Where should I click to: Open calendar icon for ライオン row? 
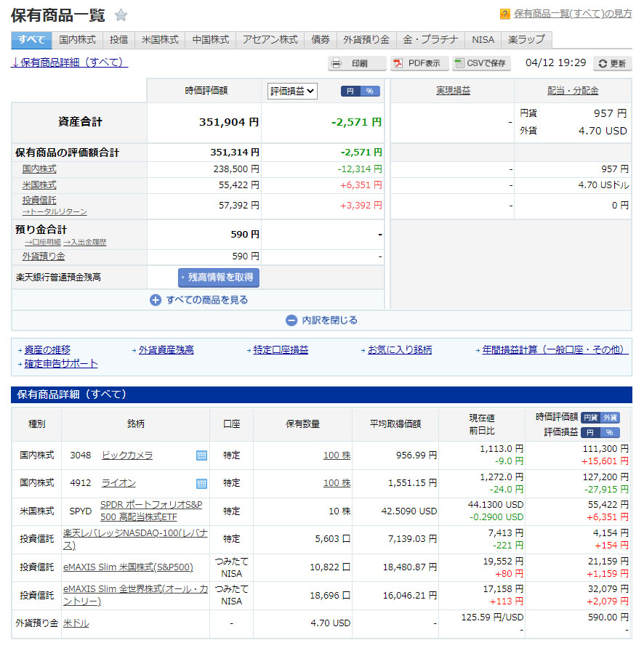click(201, 483)
